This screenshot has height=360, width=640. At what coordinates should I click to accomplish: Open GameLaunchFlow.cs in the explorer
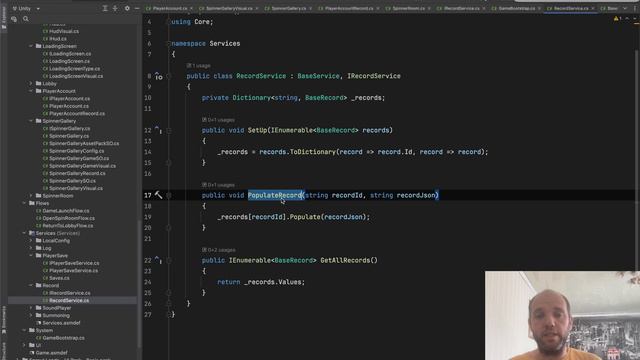(62, 211)
